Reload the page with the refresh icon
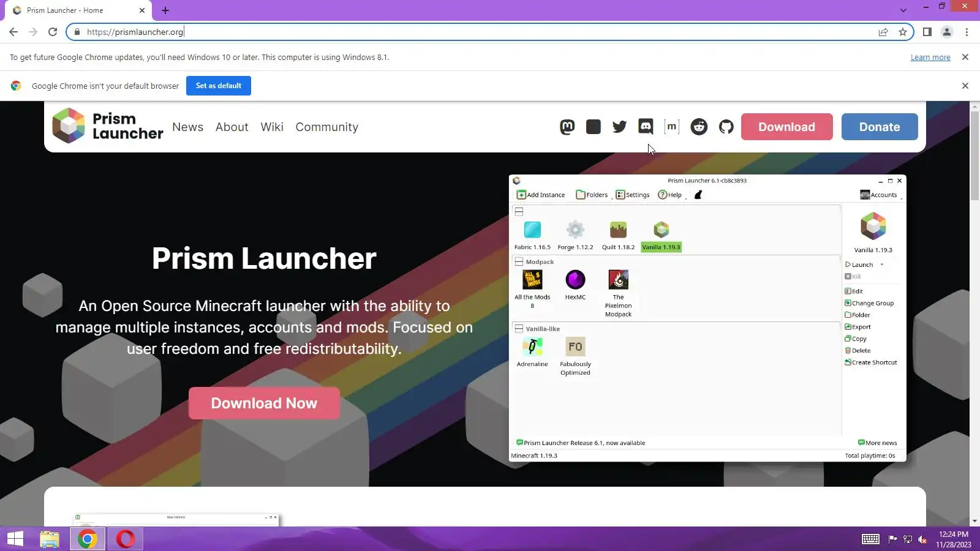The height and width of the screenshot is (551, 980). [53, 32]
